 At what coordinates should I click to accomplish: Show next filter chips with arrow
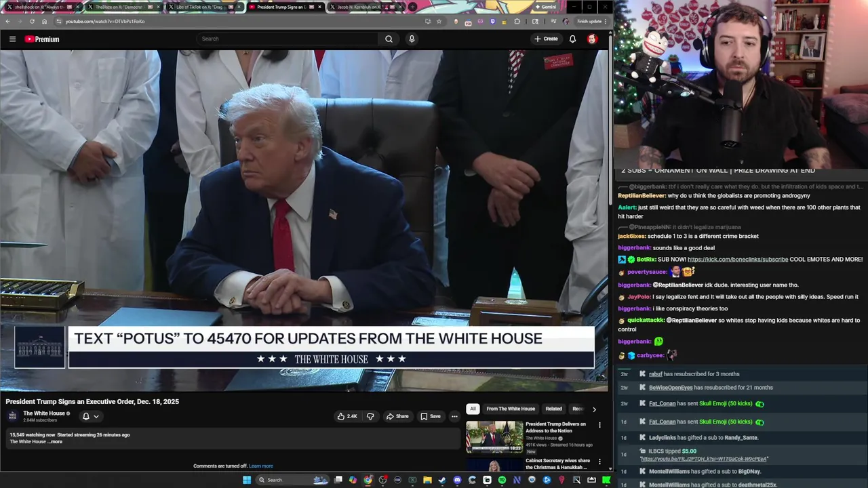[594, 409]
